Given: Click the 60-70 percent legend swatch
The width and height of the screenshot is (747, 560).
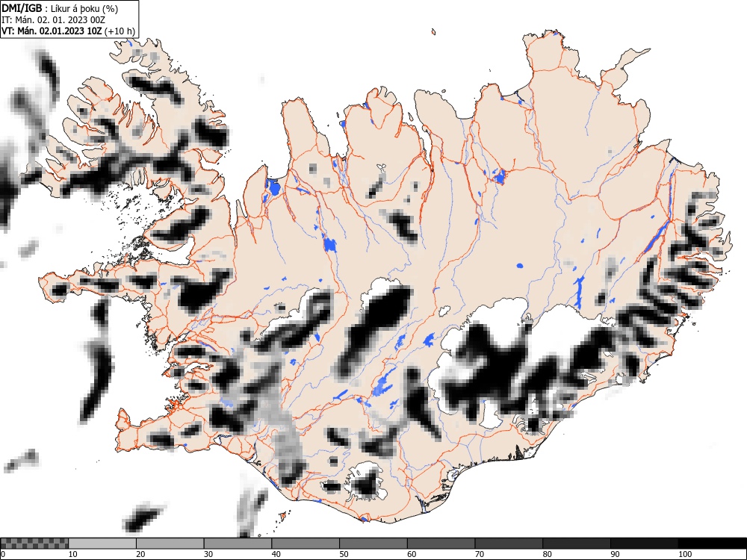Looking at the screenshot, I should click(x=441, y=544).
